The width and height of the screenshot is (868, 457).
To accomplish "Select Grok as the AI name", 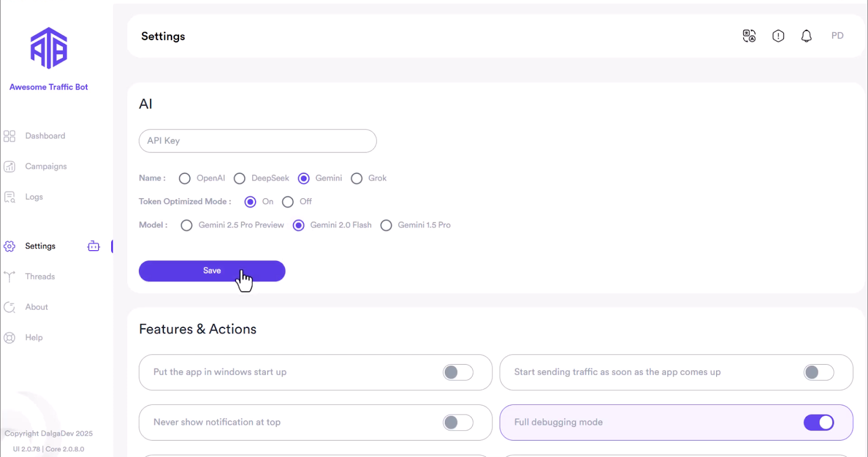I will (356, 178).
